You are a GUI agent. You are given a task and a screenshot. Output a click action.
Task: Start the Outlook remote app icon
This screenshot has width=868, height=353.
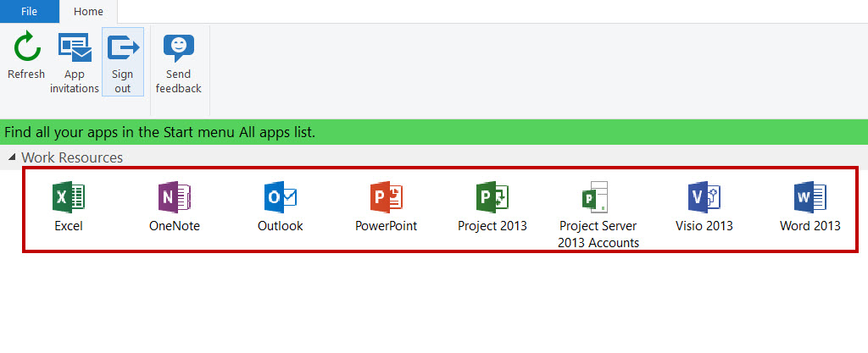[x=281, y=197]
